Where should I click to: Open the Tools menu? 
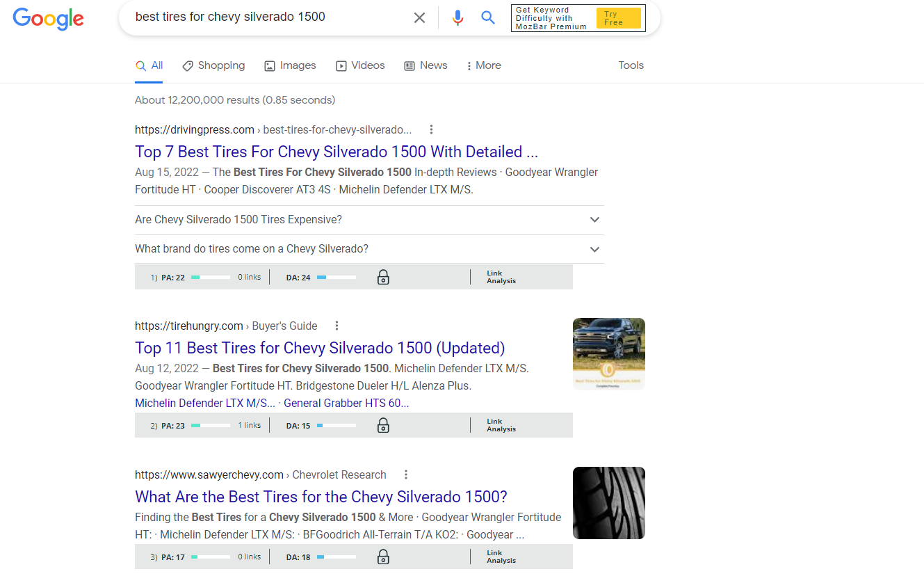click(631, 65)
